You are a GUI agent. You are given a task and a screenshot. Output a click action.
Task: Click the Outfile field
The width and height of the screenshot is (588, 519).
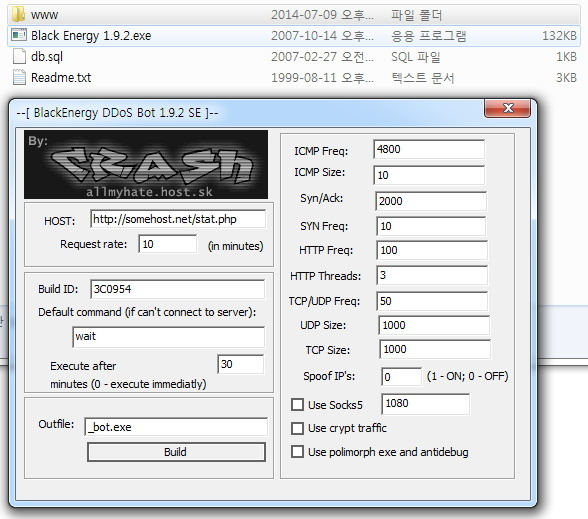pyautogui.click(x=176, y=427)
